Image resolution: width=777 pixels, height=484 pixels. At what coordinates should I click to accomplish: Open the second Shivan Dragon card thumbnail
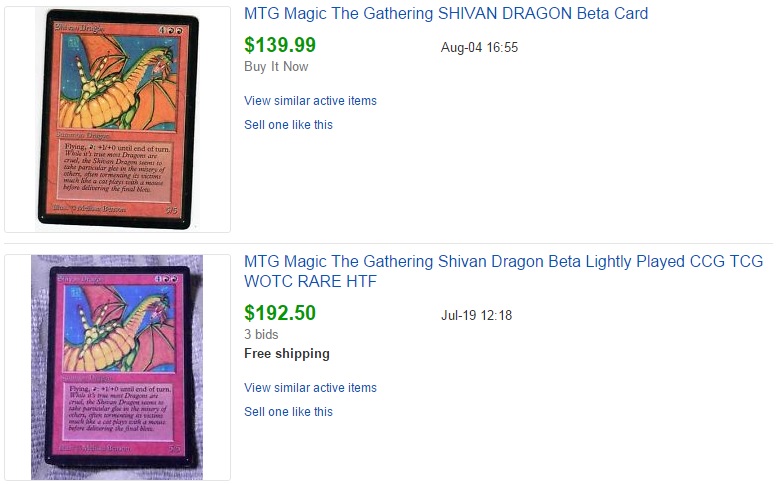coord(117,367)
